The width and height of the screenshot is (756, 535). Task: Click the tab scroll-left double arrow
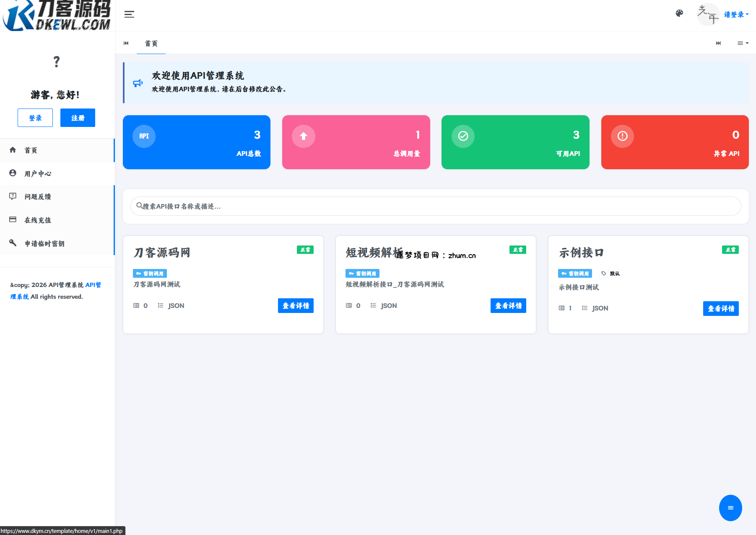click(126, 43)
